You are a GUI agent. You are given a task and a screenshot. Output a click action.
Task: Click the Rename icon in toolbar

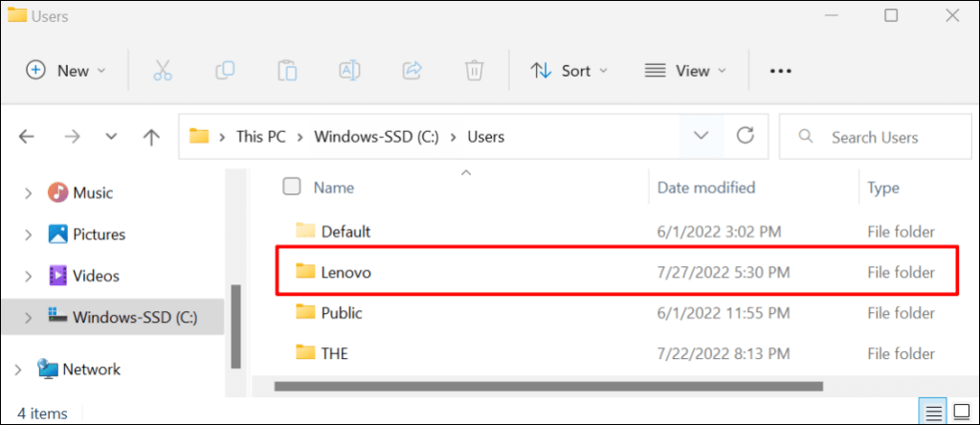tap(349, 70)
